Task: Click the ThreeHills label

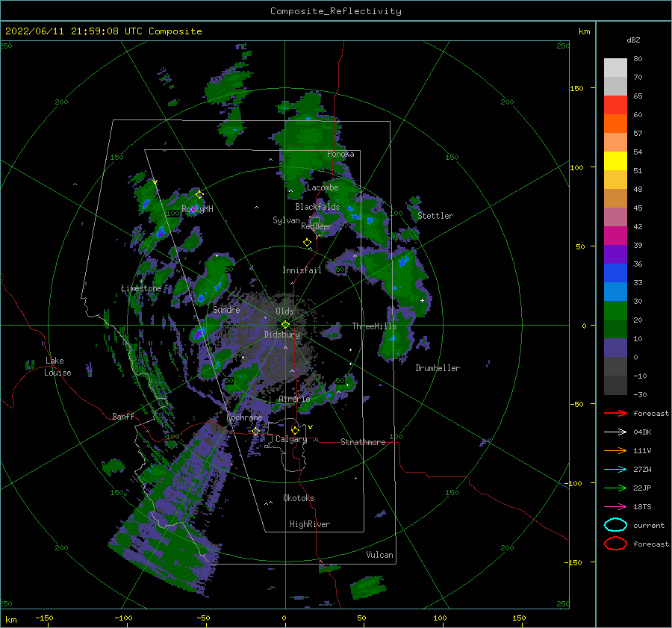Action: [x=375, y=326]
